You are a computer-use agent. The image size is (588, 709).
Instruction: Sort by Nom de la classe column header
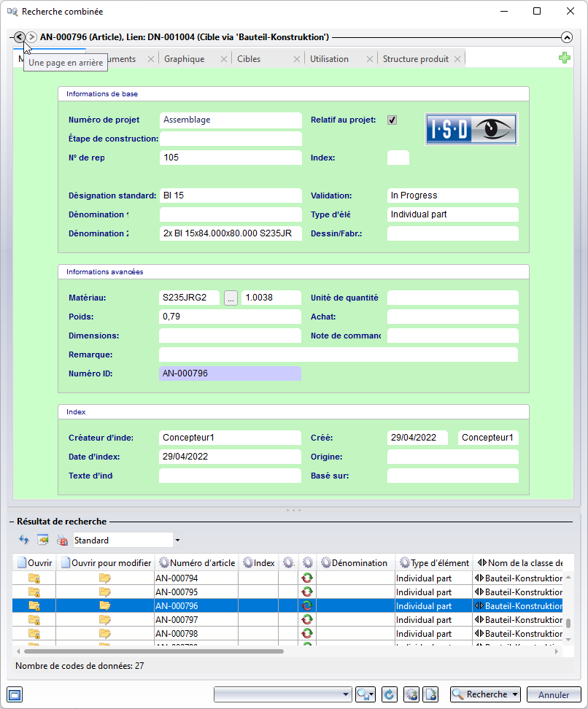519,563
